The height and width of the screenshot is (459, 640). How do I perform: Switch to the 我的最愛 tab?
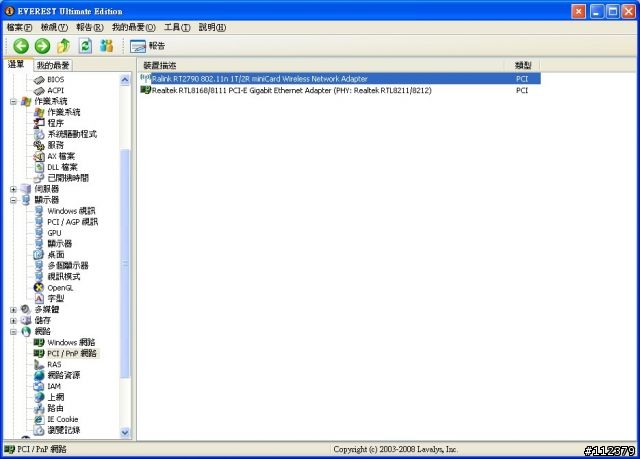coord(53,65)
